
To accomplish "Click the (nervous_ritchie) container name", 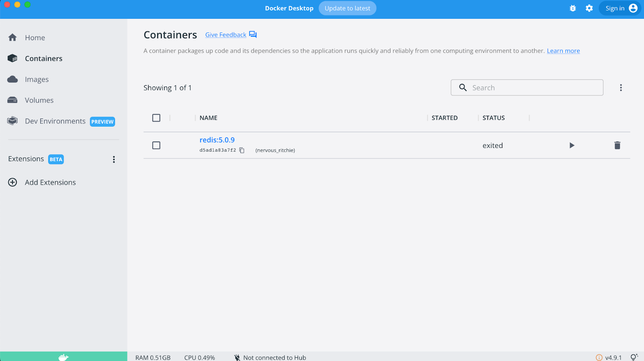I will pyautogui.click(x=275, y=150).
